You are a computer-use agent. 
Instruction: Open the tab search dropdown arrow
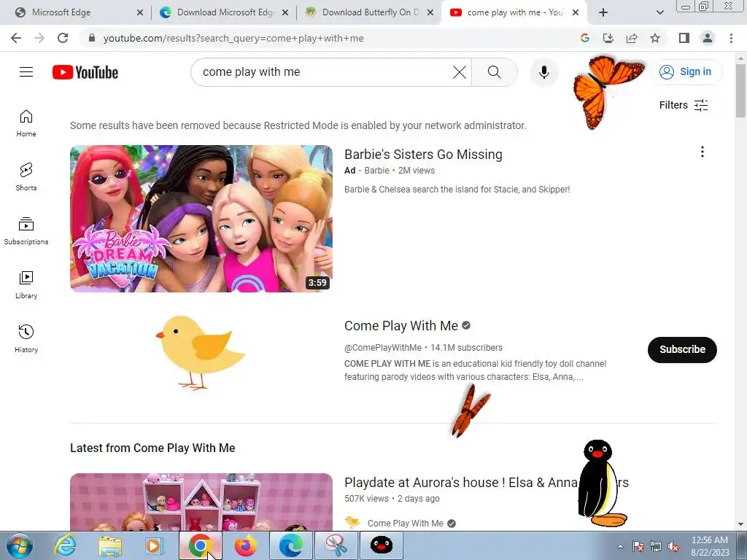click(x=659, y=13)
